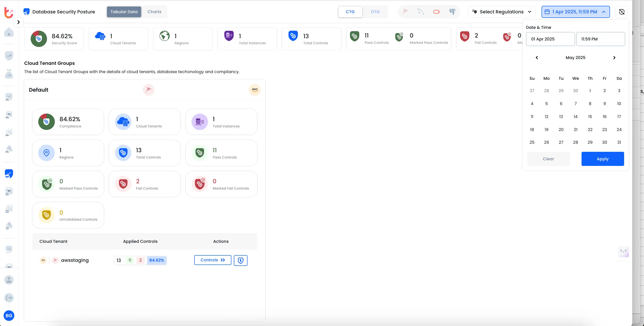Click the SQL Server database filter icon

tap(405, 11)
